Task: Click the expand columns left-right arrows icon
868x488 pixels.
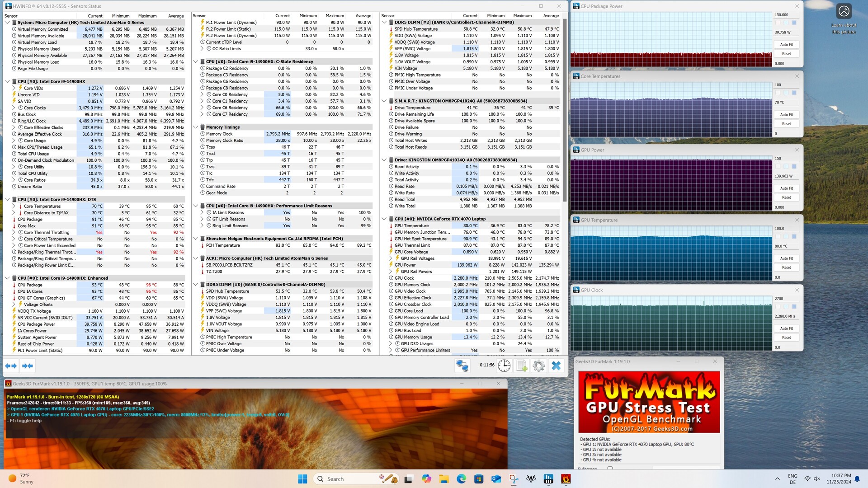Action: [x=11, y=366]
